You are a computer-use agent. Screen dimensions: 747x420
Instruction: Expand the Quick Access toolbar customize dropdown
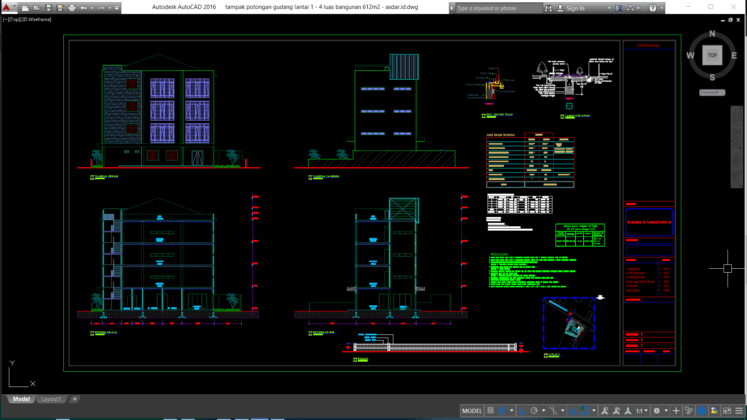[x=117, y=8]
